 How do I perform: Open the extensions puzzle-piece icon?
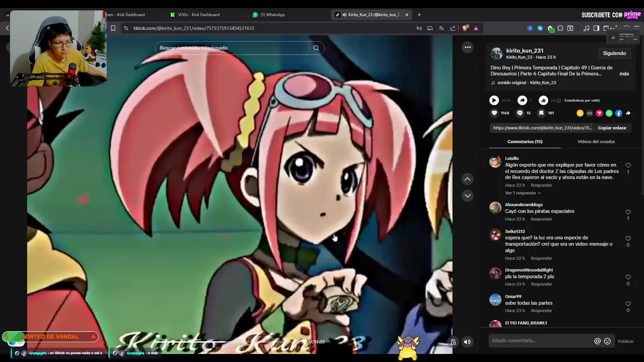click(x=560, y=28)
